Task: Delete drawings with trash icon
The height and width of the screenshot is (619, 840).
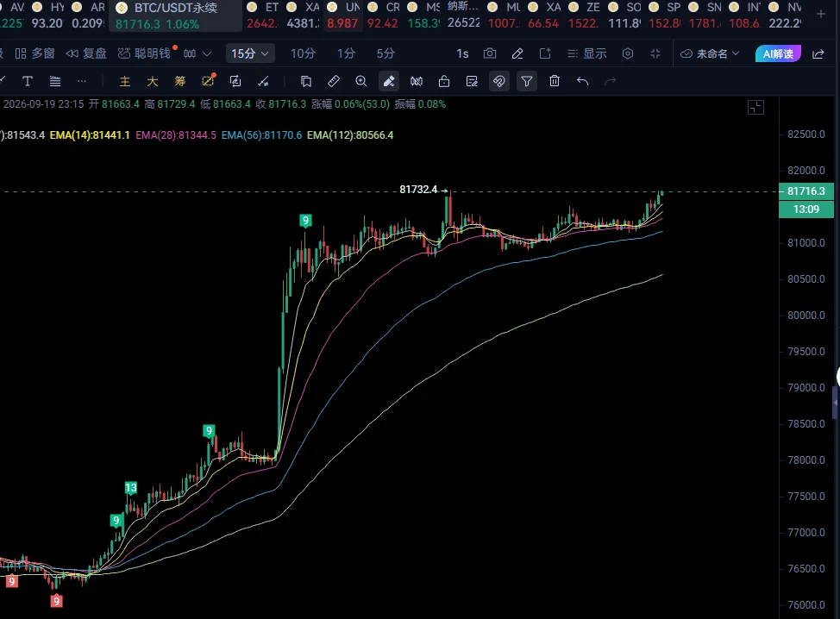Action: tap(555, 81)
